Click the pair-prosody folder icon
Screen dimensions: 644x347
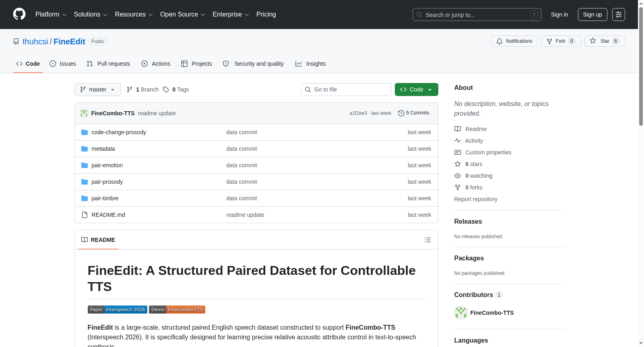tap(85, 182)
